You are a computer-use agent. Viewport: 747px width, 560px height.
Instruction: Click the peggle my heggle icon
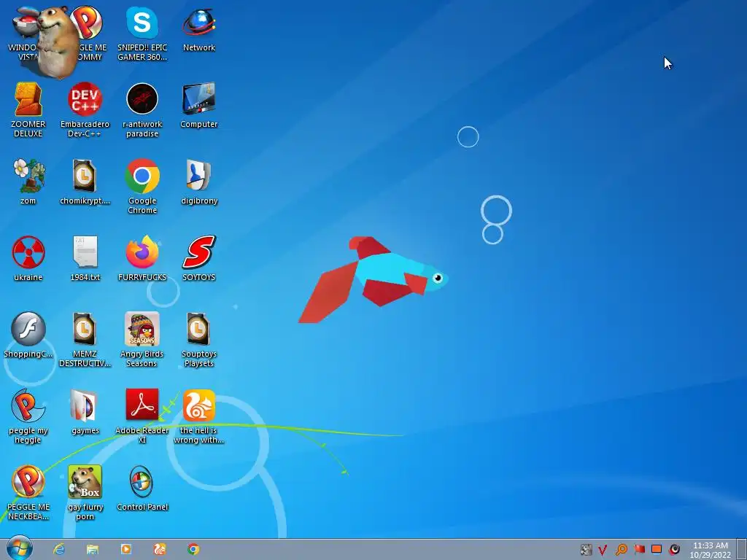(x=28, y=416)
